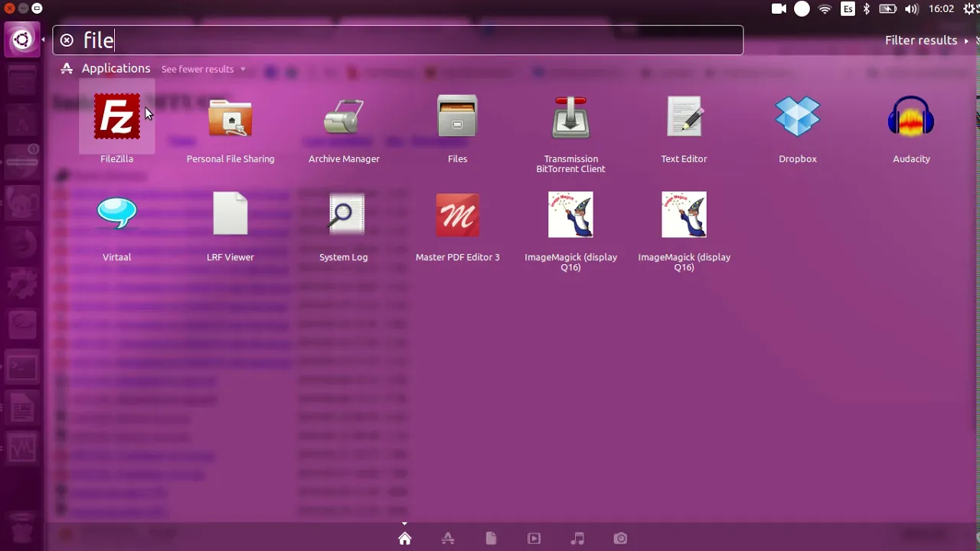Open the system settings gear menu

[x=971, y=9]
